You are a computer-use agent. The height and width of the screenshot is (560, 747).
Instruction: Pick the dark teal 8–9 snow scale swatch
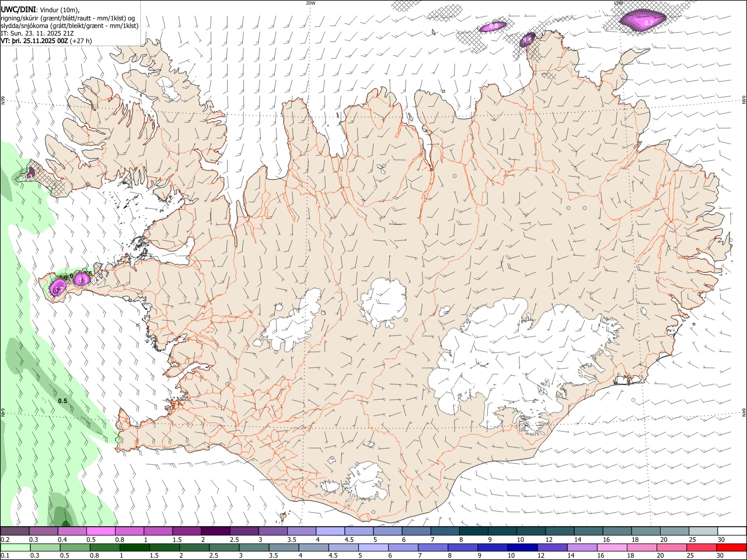474,531
